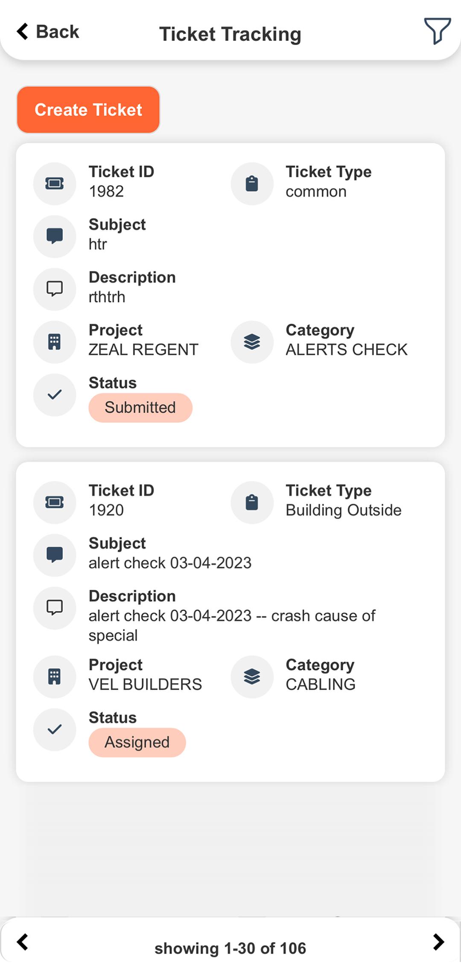Click checkmark icon beside Submitted status
Screen dimensions: 461x980
[x=55, y=395]
